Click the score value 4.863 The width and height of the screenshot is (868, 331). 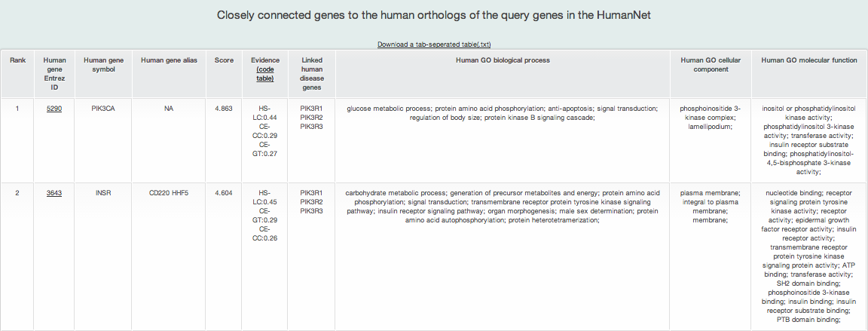[225, 109]
